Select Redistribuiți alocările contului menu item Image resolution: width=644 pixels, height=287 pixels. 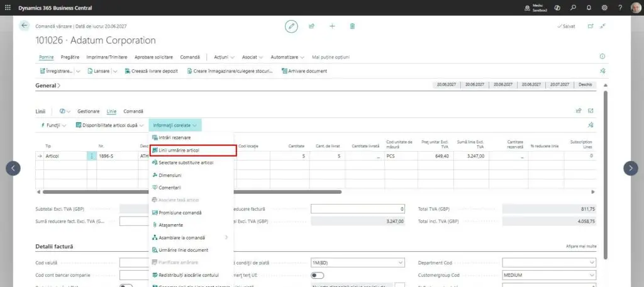(x=191, y=275)
